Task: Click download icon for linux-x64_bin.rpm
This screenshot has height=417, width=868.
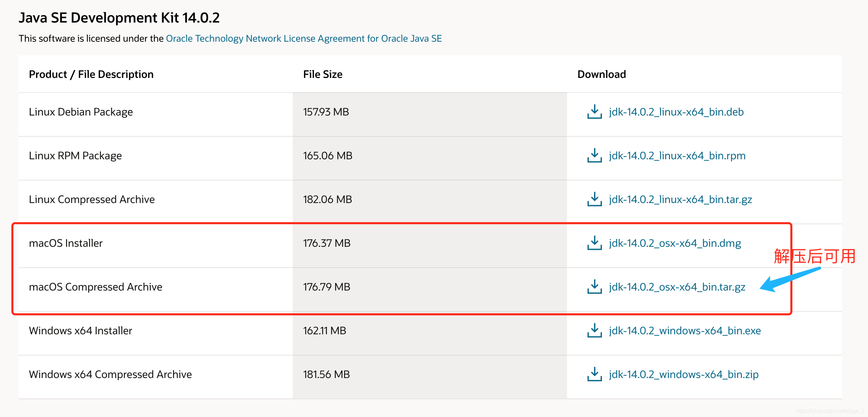Action: (594, 156)
